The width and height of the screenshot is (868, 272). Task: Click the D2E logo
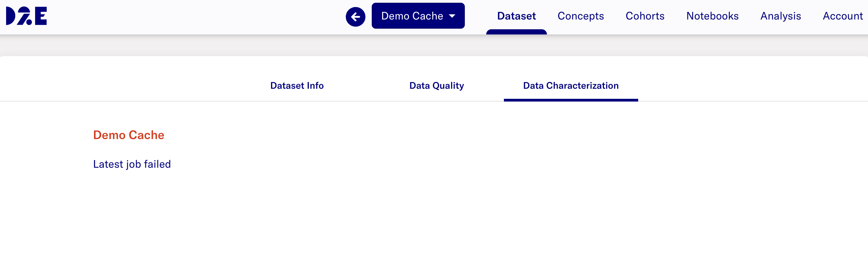click(x=26, y=16)
